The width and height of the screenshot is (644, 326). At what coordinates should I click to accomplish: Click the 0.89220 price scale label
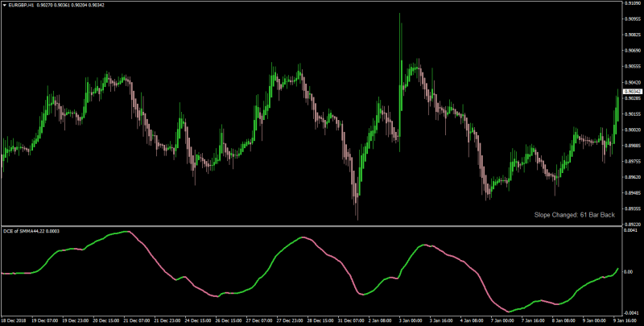tap(633, 225)
